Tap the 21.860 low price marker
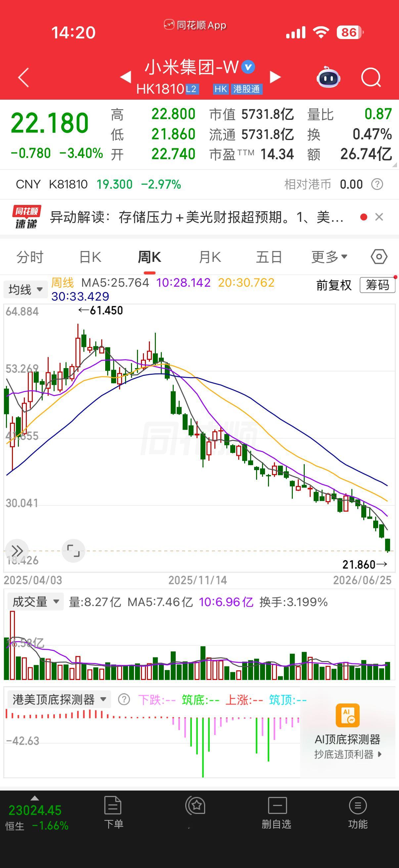 coord(365,564)
